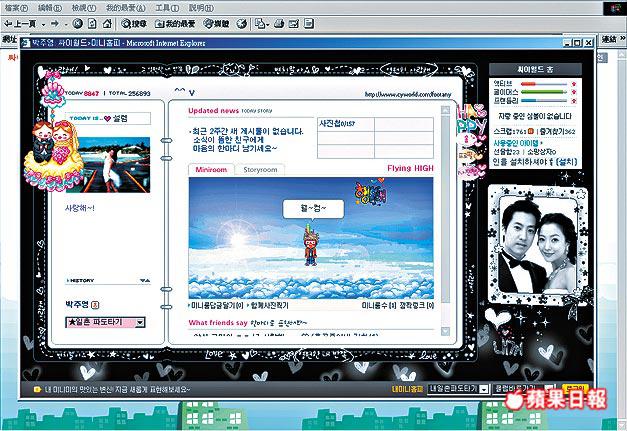Screen dimensions: 627x431
Task: Click the yellow button at bottom right
Action: (x=574, y=389)
